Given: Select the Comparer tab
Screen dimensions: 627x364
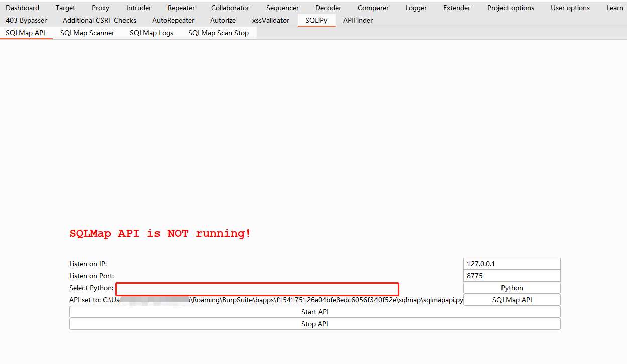Looking at the screenshot, I should 373,8.
